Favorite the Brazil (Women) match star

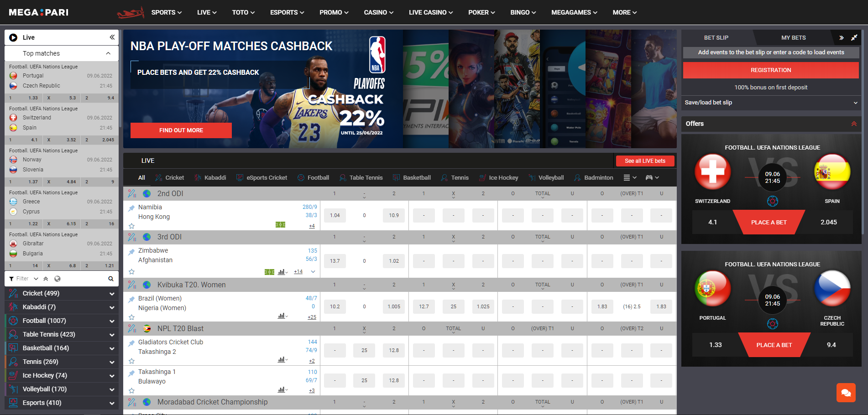click(131, 317)
